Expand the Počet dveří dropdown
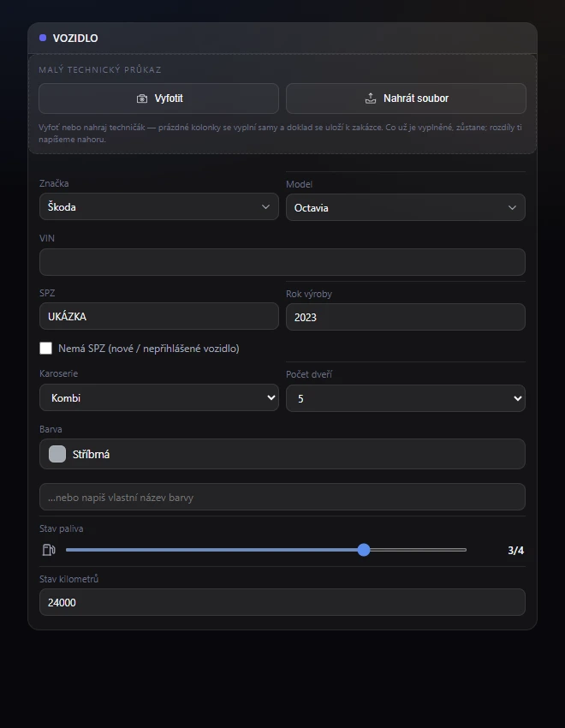The image size is (565, 728). [406, 398]
